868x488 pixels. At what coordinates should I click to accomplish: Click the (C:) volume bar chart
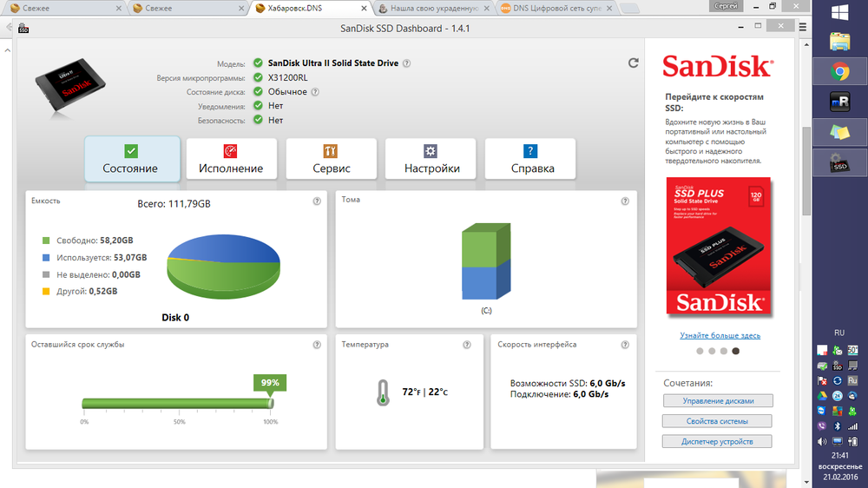486,260
